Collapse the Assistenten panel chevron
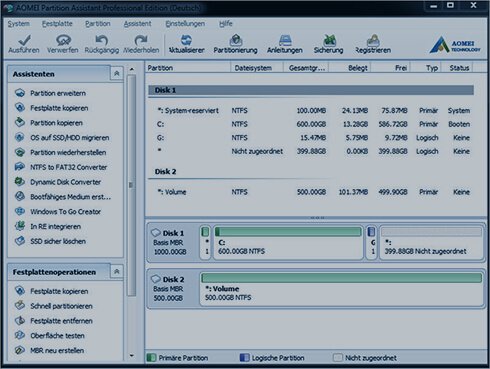The image size is (490, 369). pyautogui.click(x=117, y=73)
